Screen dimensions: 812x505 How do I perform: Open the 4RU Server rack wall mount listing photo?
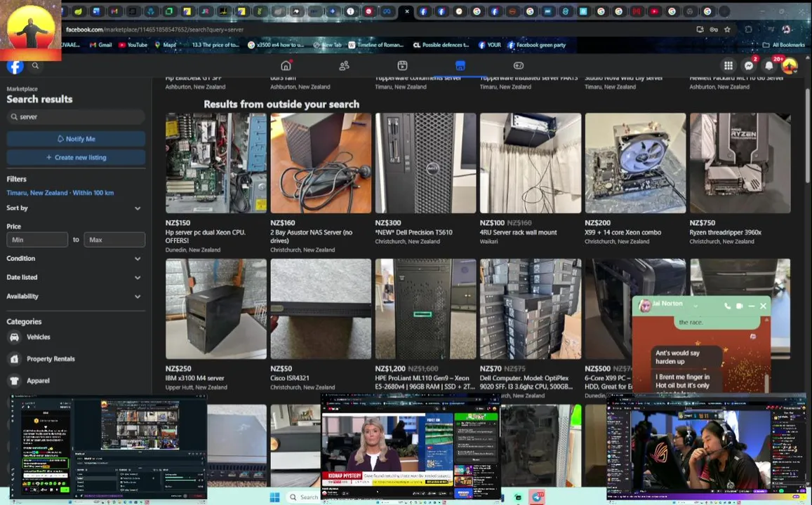point(531,163)
